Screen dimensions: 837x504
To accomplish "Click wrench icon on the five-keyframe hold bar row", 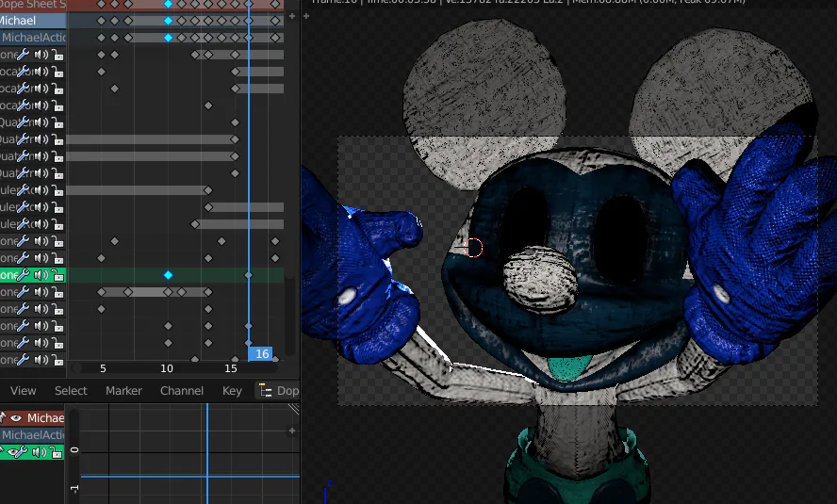I will (x=23, y=292).
